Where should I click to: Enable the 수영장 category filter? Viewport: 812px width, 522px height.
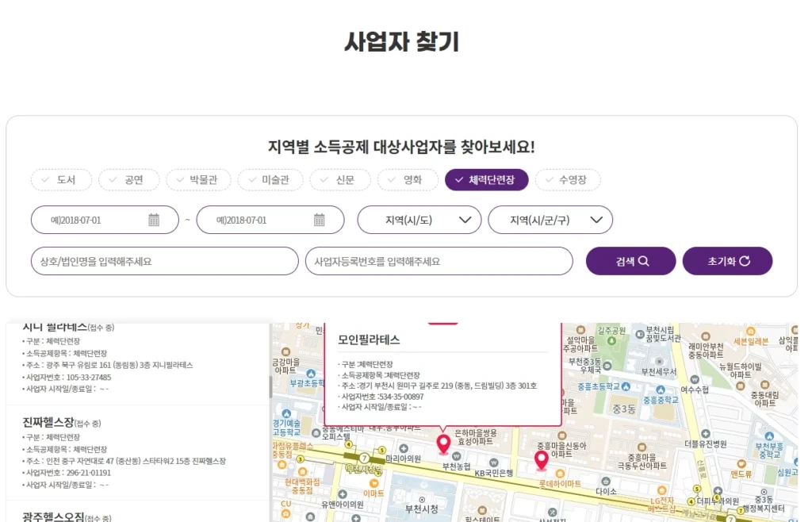click(569, 180)
